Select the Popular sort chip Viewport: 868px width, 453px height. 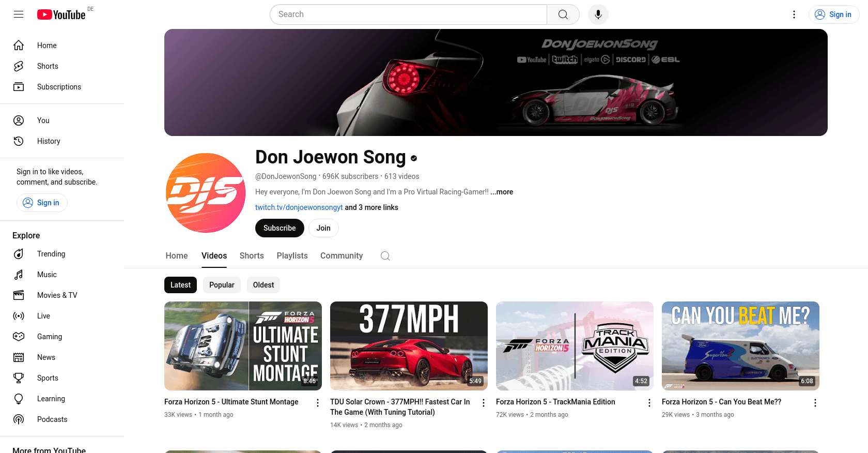coord(222,285)
